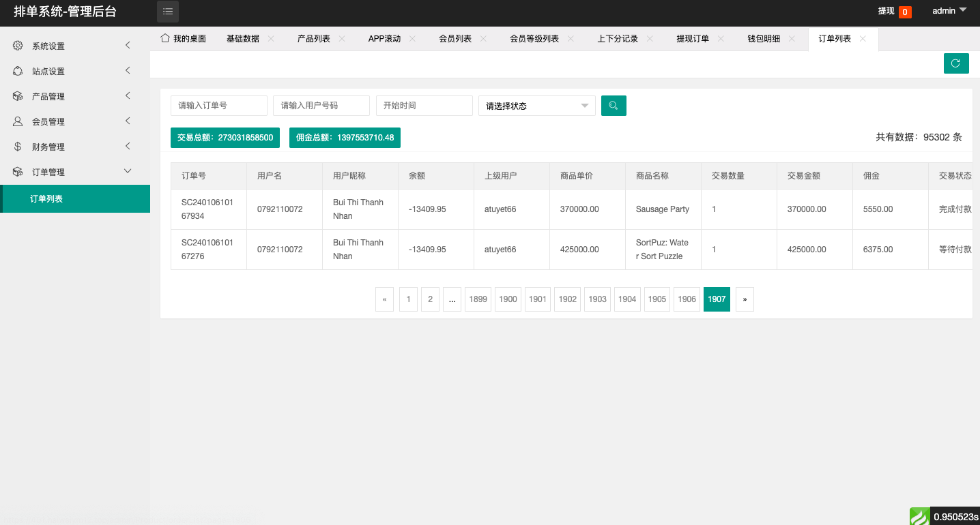
Task: Expand the 产品管理 sidebar menu
Action: pos(75,96)
